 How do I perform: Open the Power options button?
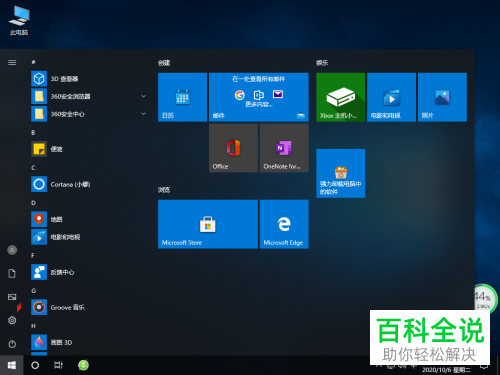[12, 344]
